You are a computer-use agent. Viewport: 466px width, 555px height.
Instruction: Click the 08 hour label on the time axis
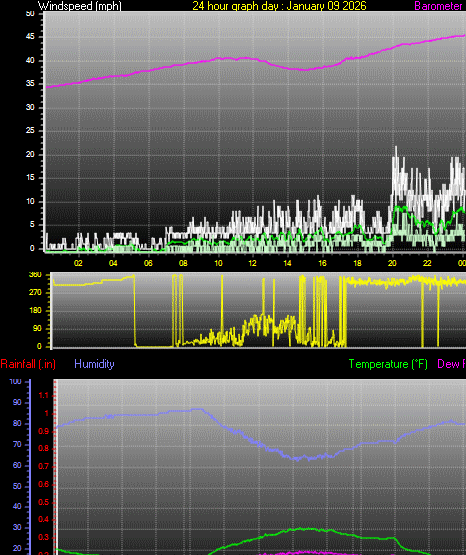pos(183,263)
